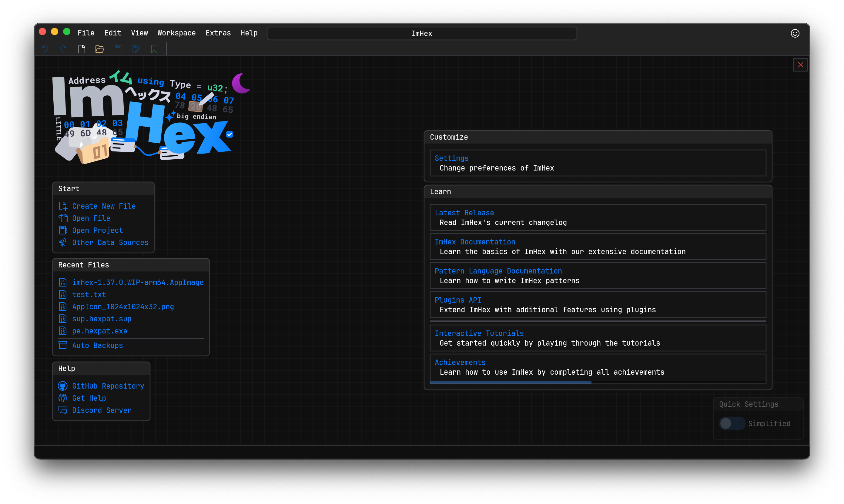The image size is (844, 504).
Task: Click the Open Project icon
Action: (63, 230)
